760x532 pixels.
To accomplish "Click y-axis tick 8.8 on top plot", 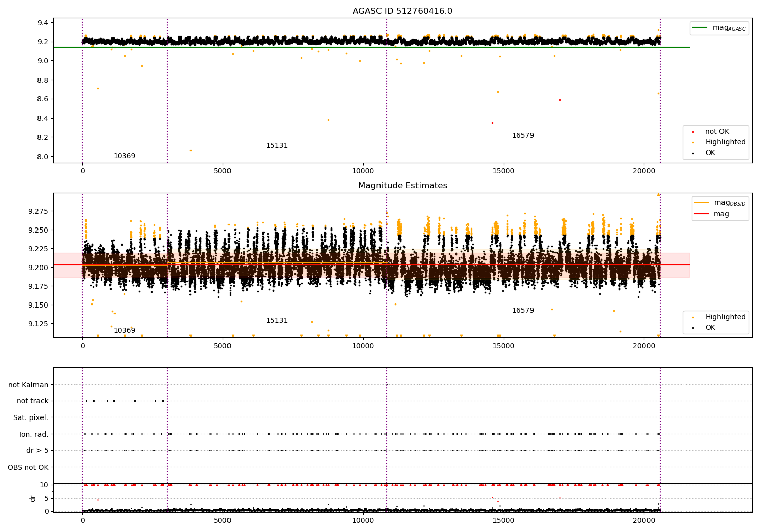I will (x=43, y=80).
